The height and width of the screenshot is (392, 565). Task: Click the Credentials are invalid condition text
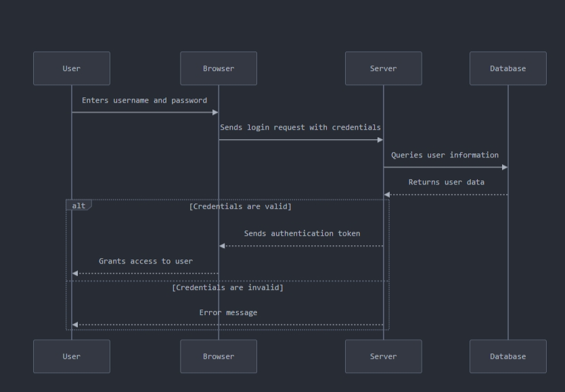click(227, 287)
